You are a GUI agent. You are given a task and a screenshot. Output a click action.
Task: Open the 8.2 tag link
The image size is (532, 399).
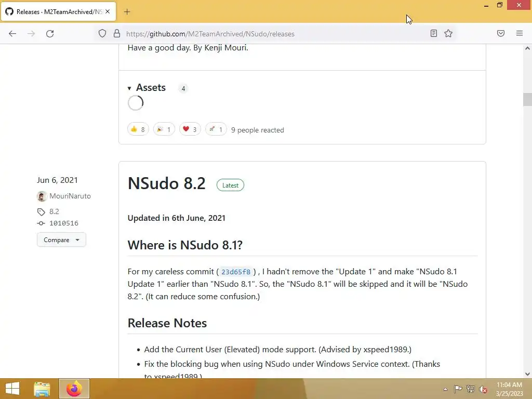pyautogui.click(x=54, y=212)
